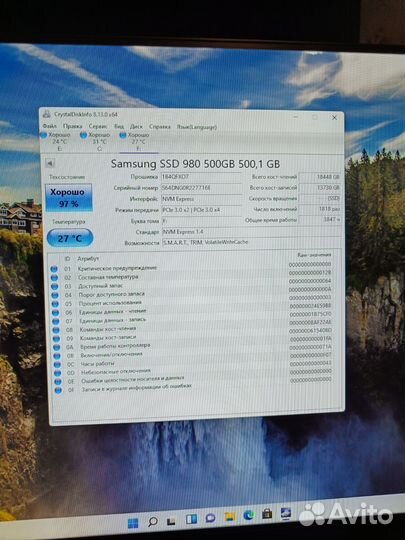Image resolution: width=405 pixels, height=540 pixels.
Task: Click the 27 °C temperature button
Action: click(70, 238)
